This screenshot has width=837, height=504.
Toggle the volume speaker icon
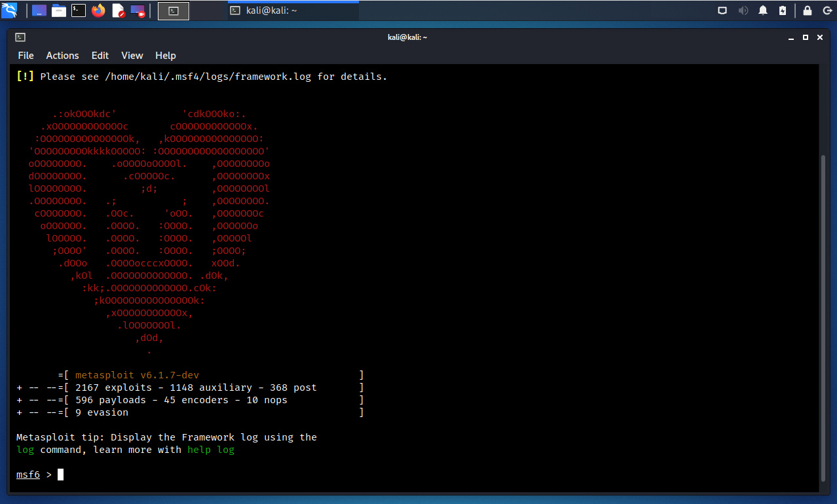[743, 10]
